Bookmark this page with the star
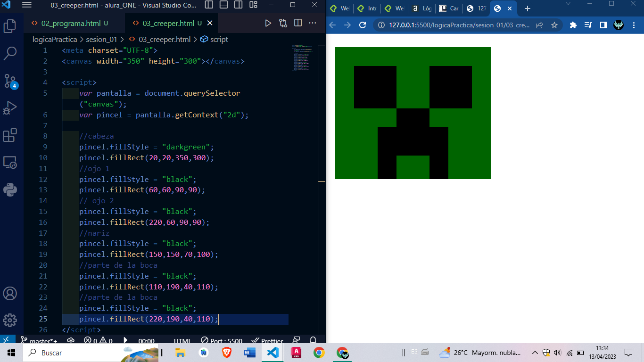This screenshot has height=362, width=644. (x=554, y=25)
